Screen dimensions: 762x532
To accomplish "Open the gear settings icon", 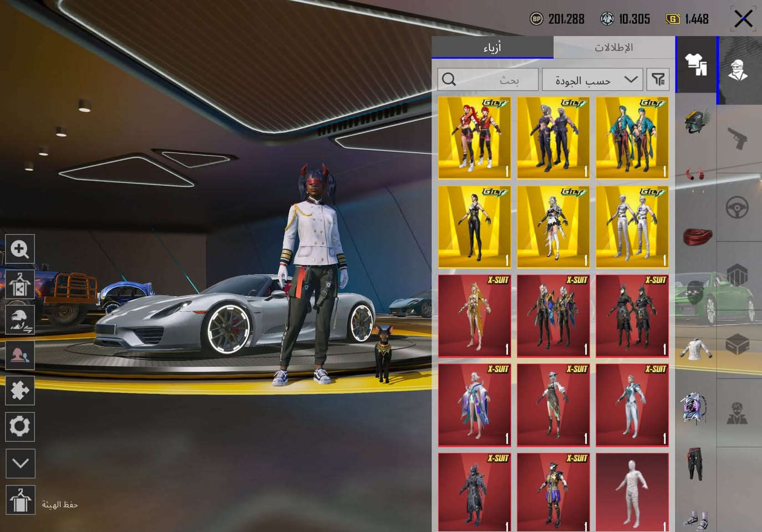I will [20, 427].
